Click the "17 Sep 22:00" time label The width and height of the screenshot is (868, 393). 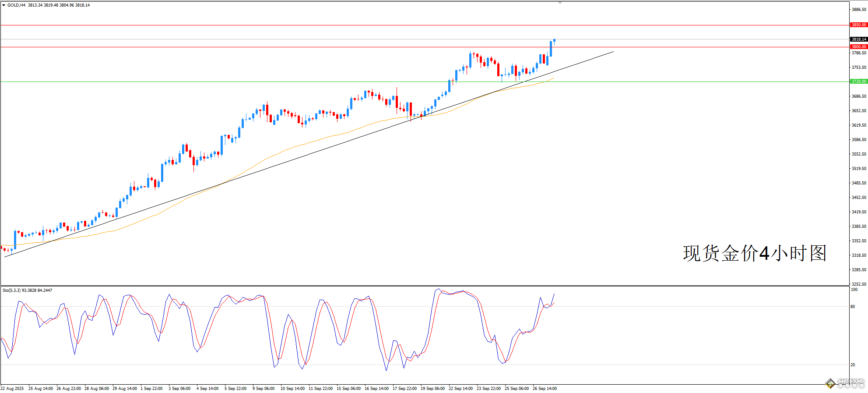pyautogui.click(x=404, y=389)
